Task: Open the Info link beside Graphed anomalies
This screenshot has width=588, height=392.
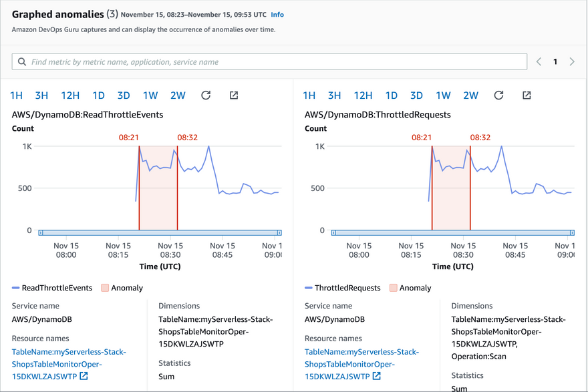Action: click(x=277, y=15)
